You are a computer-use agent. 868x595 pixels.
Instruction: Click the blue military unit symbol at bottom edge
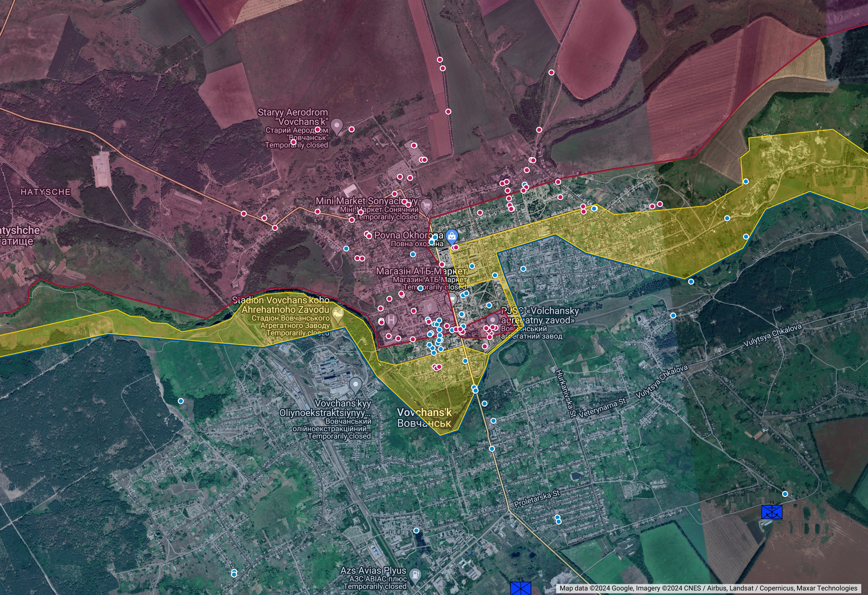click(520, 589)
